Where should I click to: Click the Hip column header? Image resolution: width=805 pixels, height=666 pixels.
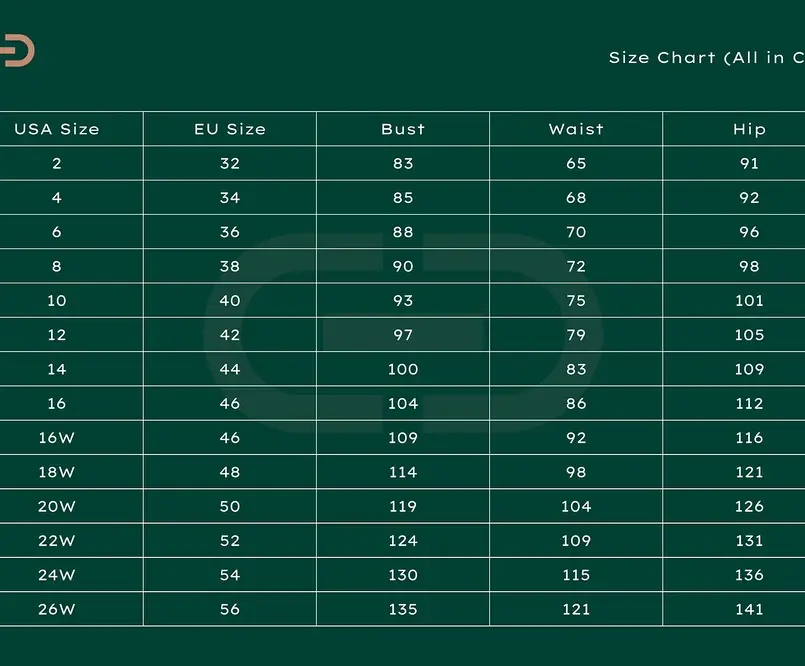click(x=734, y=129)
